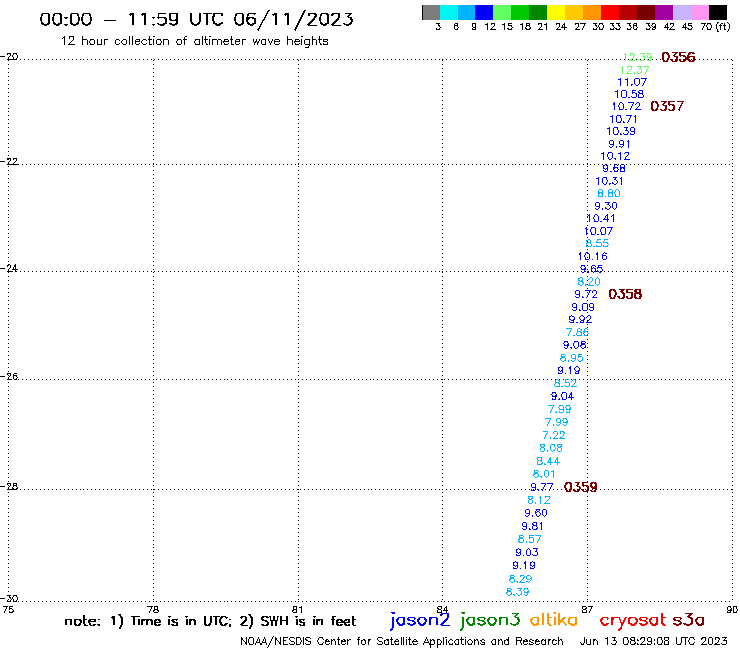Click the UTC date range title
The image size is (740, 650).
coord(196,19)
